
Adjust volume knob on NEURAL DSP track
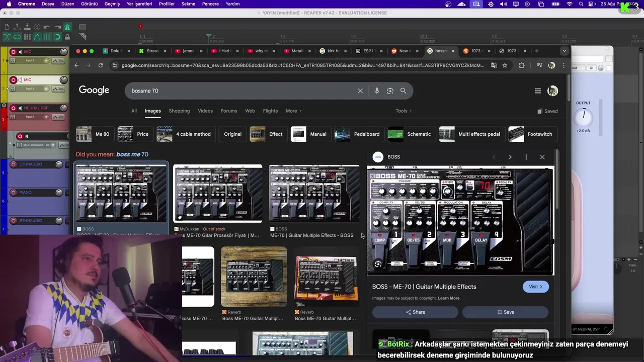pyautogui.click(x=63, y=108)
